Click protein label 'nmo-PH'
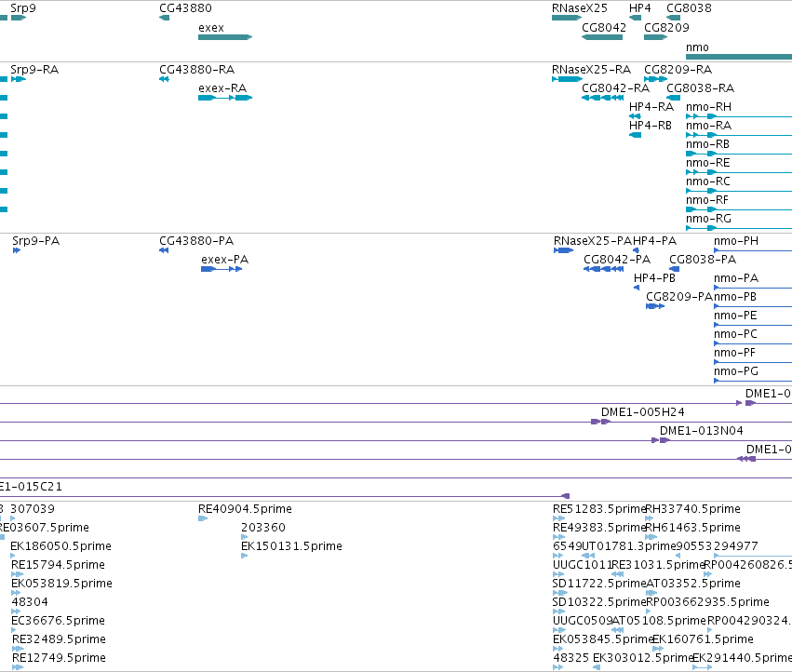The image size is (792, 672). click(736, 241)
